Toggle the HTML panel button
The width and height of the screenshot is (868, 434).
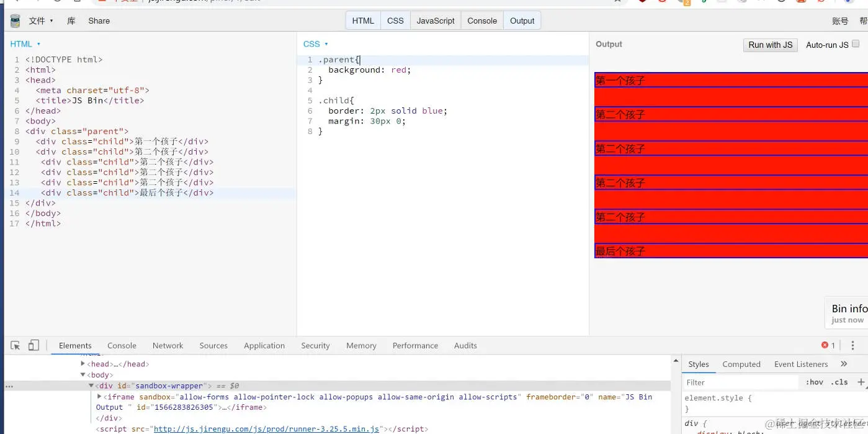363,20
